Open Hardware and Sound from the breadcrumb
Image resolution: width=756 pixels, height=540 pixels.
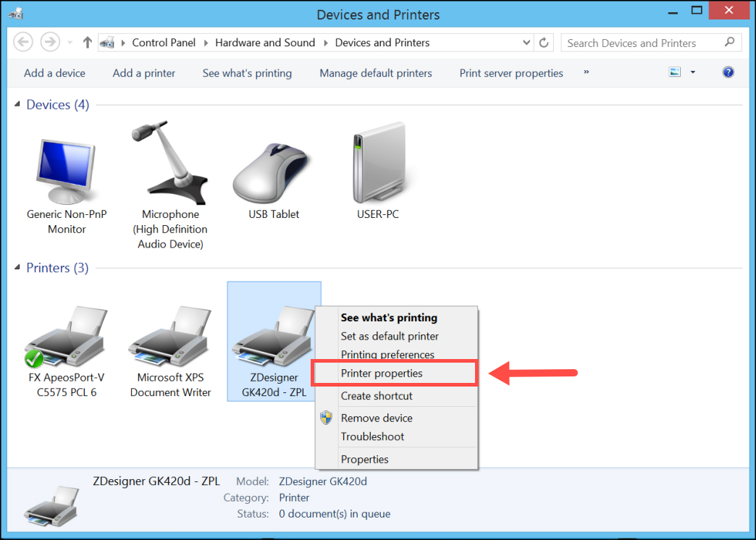265,43
